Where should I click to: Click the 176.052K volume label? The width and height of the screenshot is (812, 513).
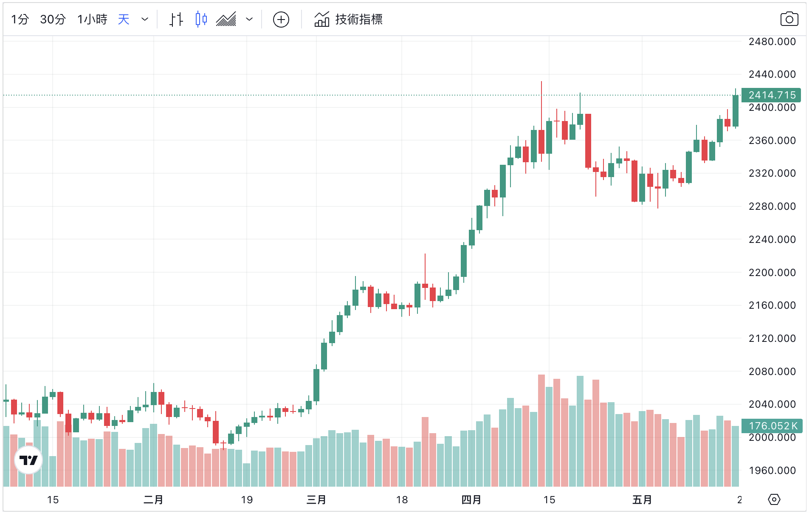772,426
